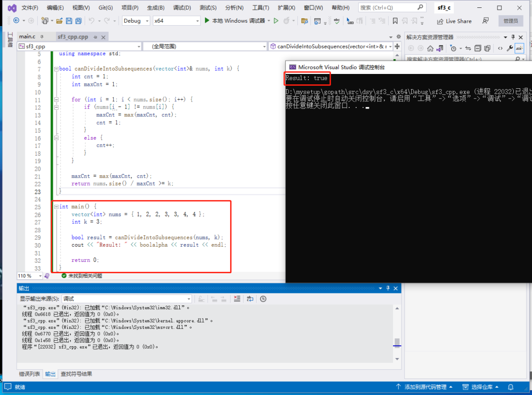This screenshot has height=395, width=532.
Task: Click the notifications bell in status bar
Action: pyautogui.click(x=510, y=387)
